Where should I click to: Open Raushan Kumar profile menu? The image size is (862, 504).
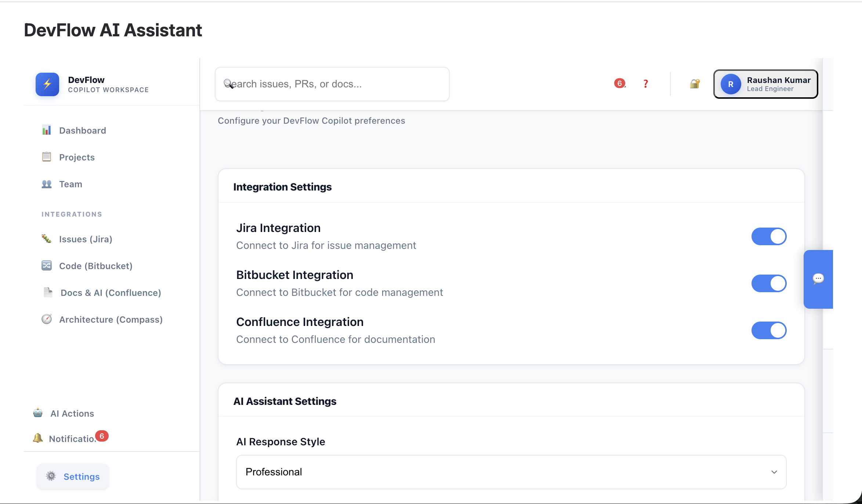[x=765, y=84]
